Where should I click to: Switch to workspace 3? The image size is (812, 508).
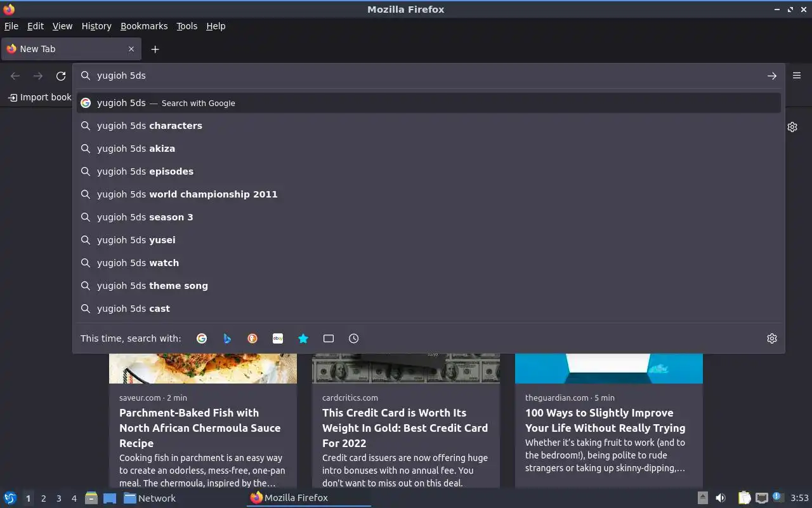click(58, 498)
